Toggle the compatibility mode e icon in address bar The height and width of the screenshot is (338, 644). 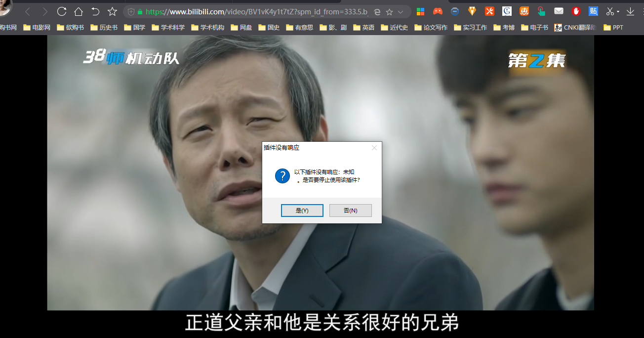(x=377, y=12)
